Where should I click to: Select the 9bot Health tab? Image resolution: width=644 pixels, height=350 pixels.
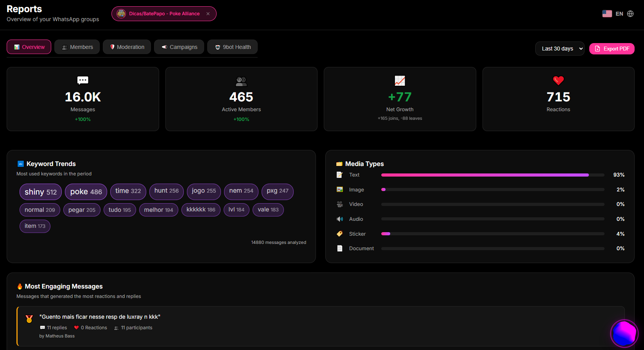coord(232,47)
